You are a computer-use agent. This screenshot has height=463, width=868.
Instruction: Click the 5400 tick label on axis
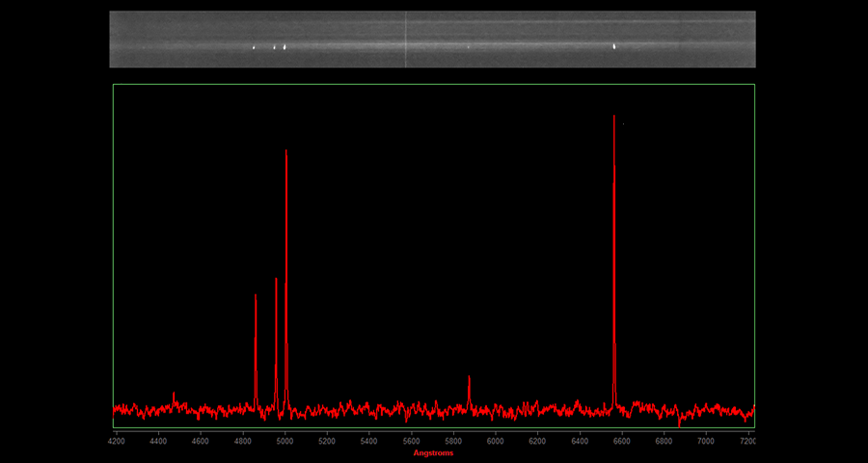pos(368,441)
